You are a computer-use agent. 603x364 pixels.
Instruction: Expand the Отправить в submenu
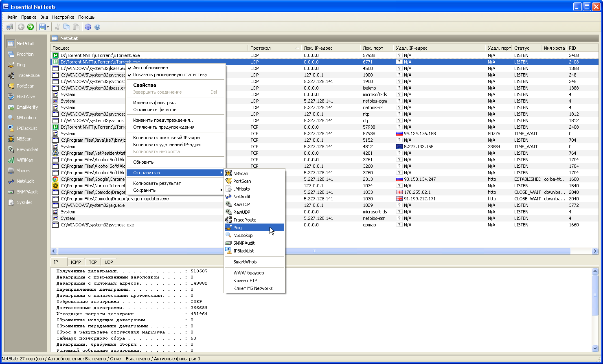click(176, 173)
